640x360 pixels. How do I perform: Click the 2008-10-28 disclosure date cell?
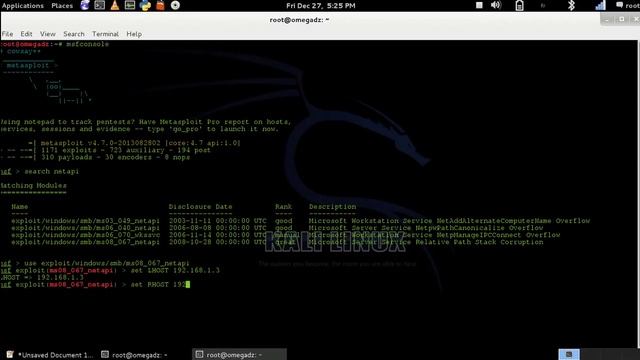pyautogui.click(x=218, y=242)
